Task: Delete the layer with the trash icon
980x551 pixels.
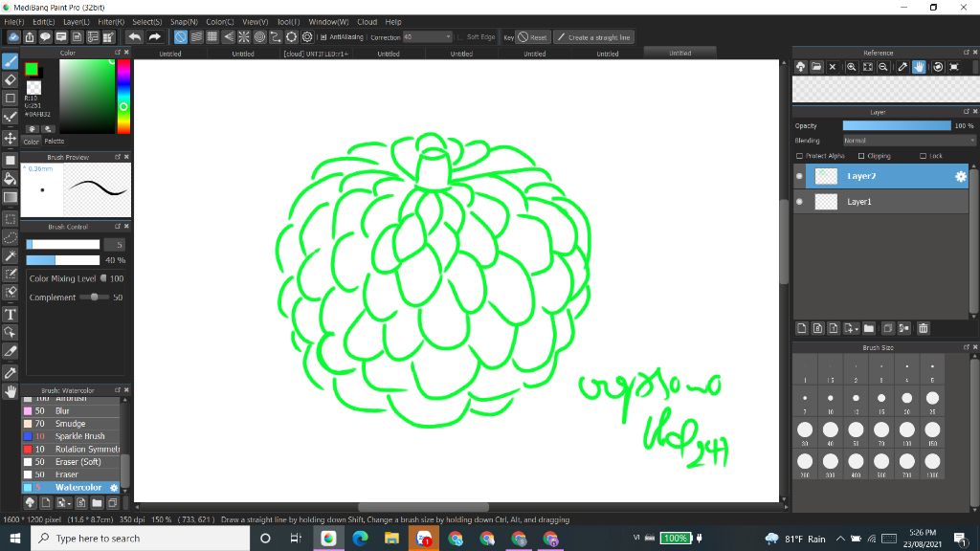Action: click(924, 328)
